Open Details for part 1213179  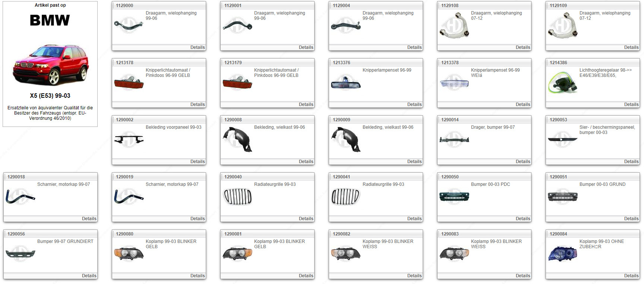(x=306, y=104)
